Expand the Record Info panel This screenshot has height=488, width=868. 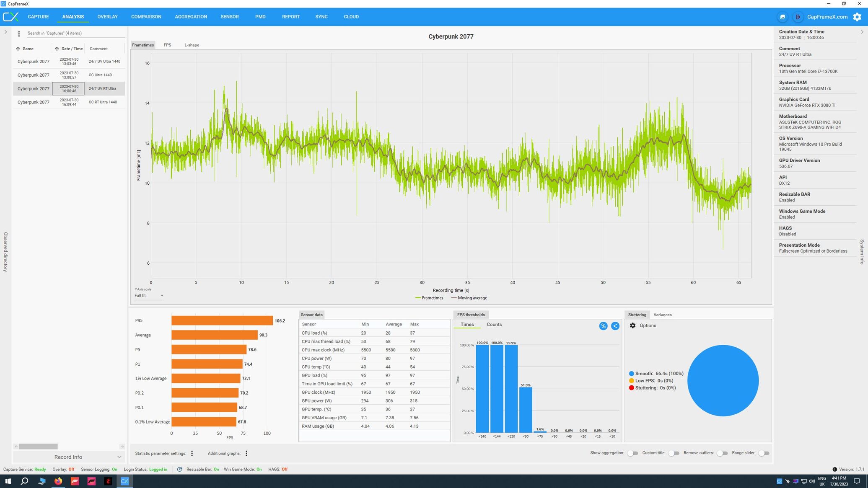pyautogui.click(x=68, y=457)
